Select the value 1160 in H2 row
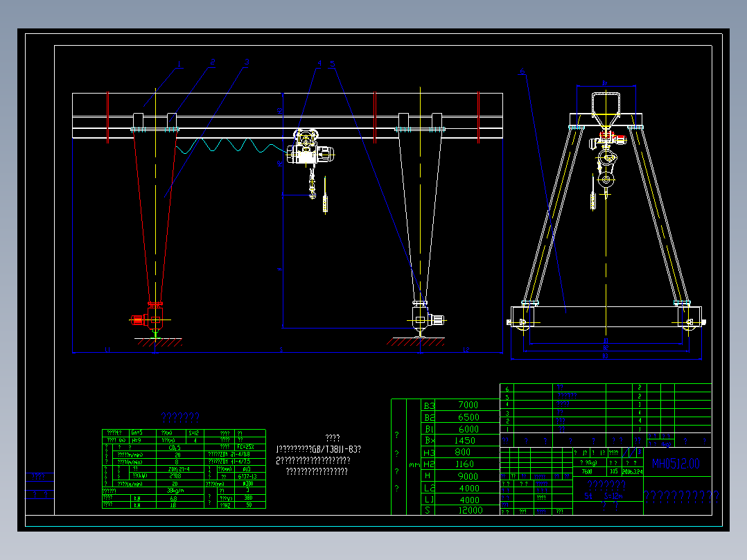This screenshot has width=747, height=560. pyautogui.click(x=464, y=464)
